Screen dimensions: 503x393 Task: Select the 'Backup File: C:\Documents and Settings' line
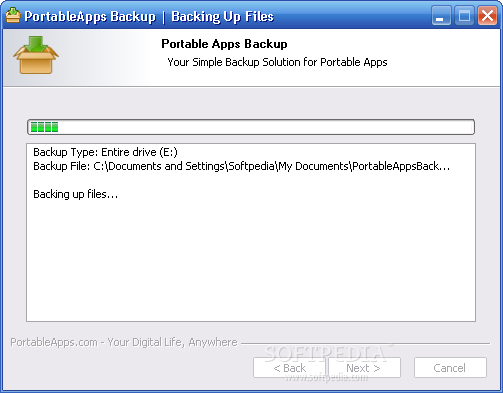pyautogui.click(x=242, y=166)
